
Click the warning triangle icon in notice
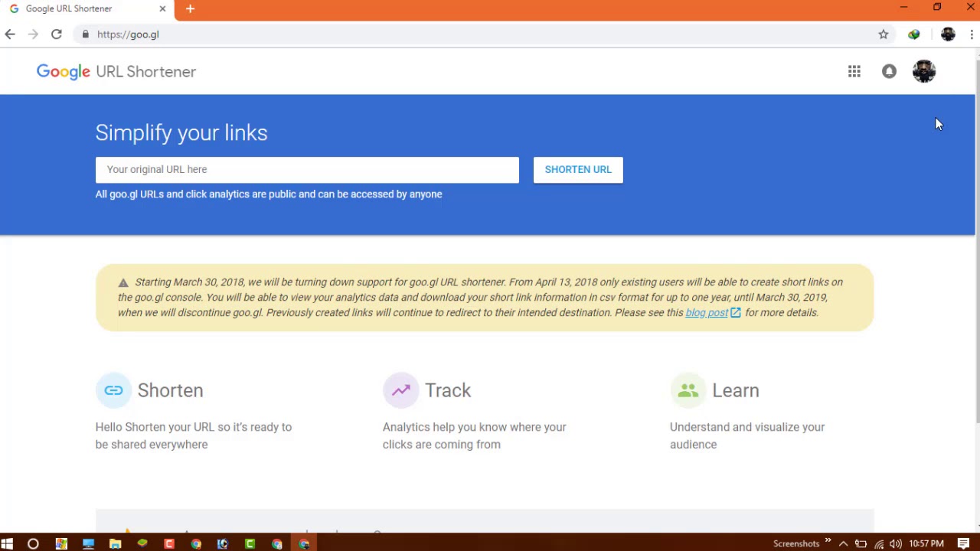pos(123,282)
